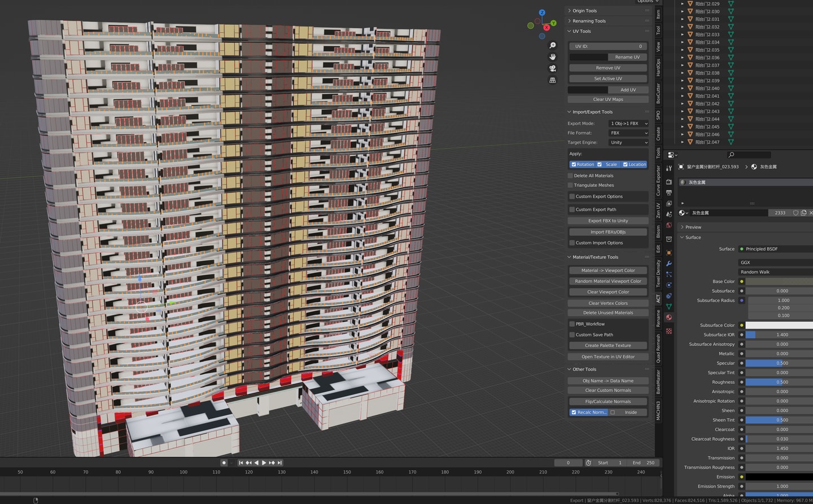
Task: Switch to the HardOps sidebar tab
Action: coord(658,67)
